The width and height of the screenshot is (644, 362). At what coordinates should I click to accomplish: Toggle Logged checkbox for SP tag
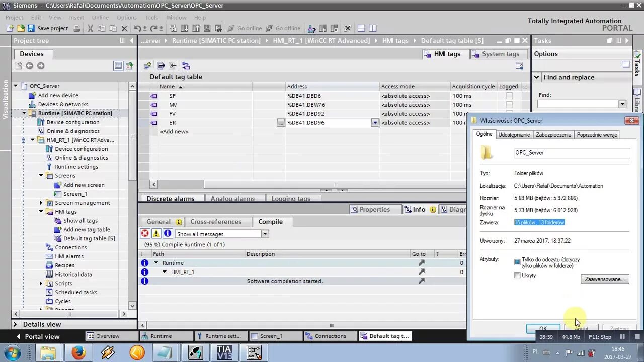509,96
